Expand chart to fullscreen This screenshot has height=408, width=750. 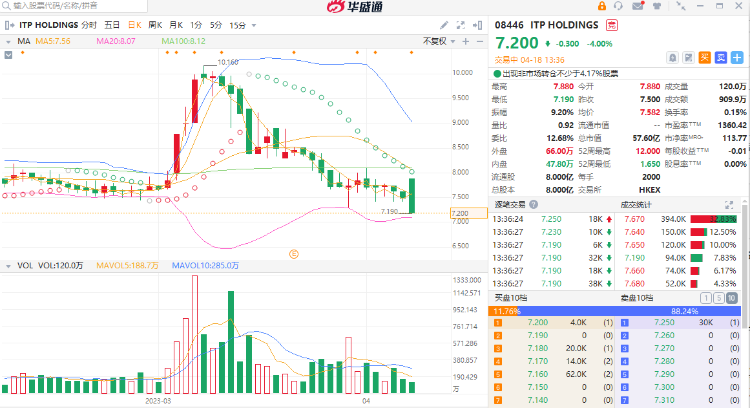click(x=461, y=25)
